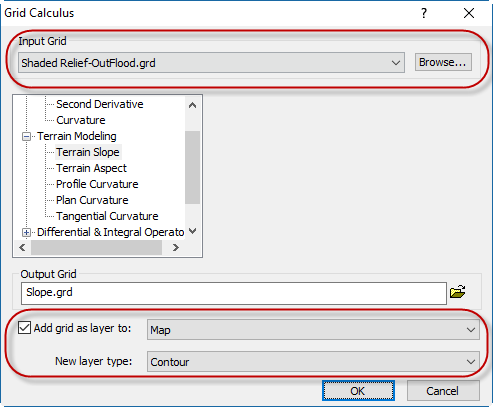Open the Input Grid dropdown
Viewport: 493px width, 407px height.
pyautogui.click(x=211, y=63)
